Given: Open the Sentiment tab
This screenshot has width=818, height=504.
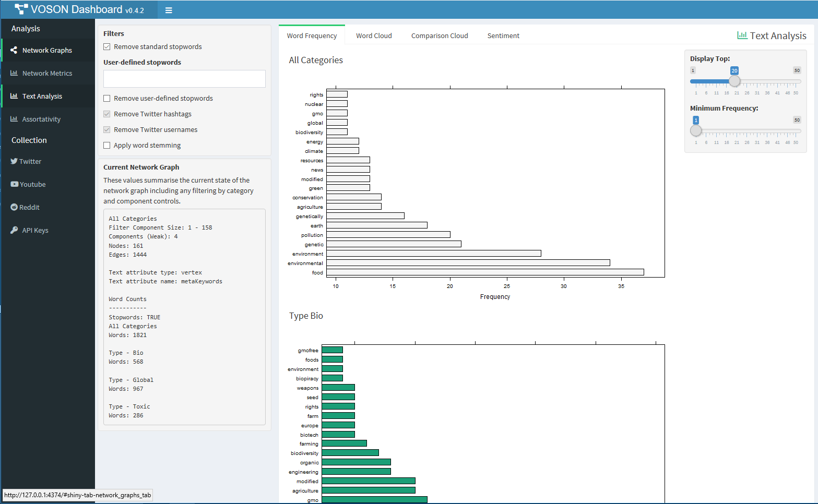Looking at the screenshot, I should [503, 35].
